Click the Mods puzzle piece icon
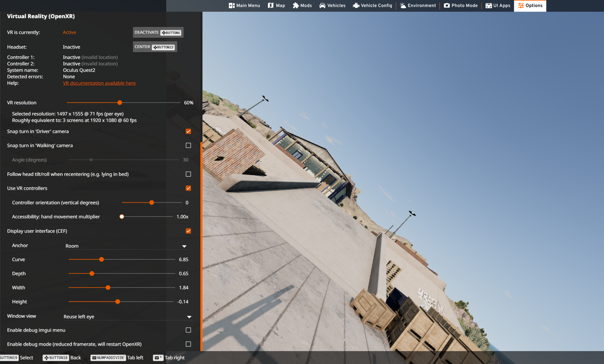 click(x=296, y=6)
